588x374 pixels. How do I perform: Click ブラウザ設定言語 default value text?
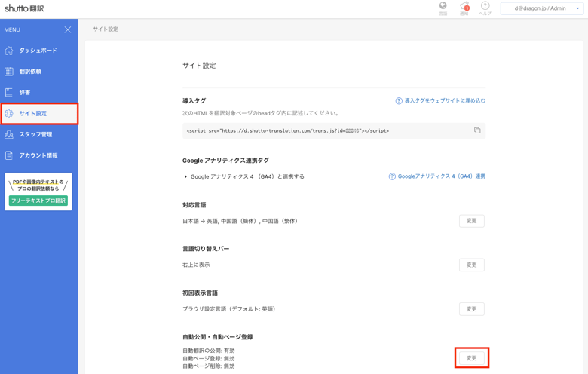(x=228, y=309)
